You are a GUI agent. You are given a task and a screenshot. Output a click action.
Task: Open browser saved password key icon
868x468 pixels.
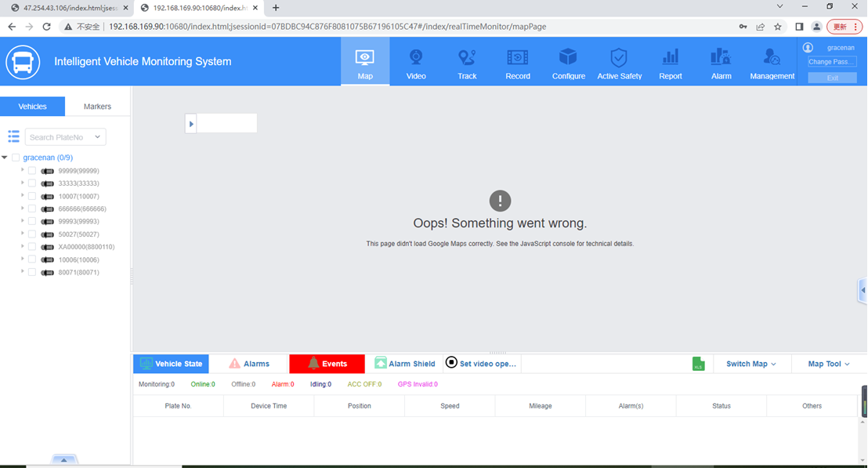743,27
